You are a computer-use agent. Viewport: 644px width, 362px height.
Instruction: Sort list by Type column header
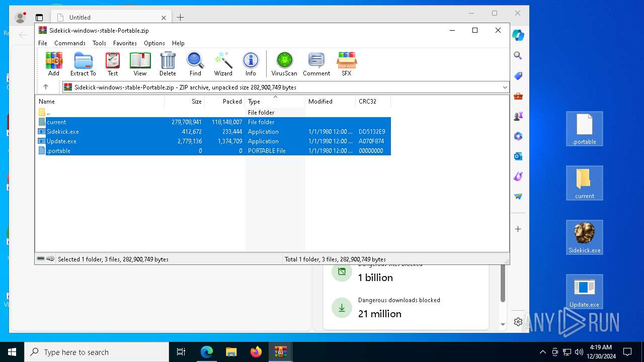(x=275, y=102)
